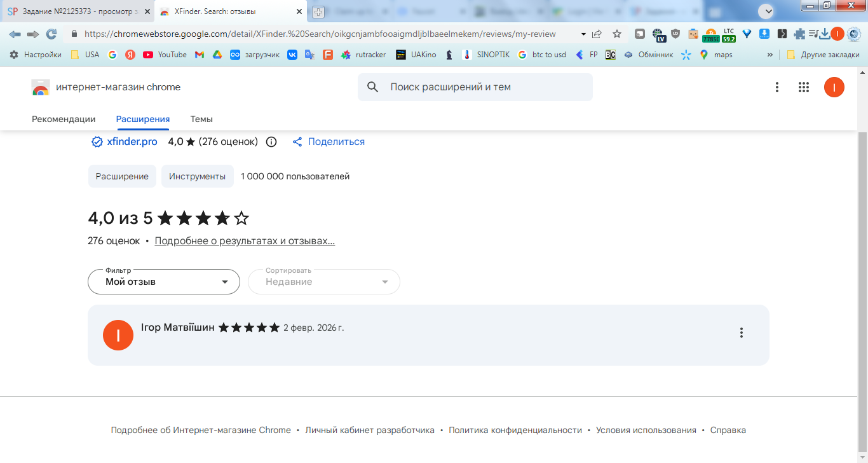Image resolution: width=868 pixels, height=463 pixels.
Task: Open the store's three-dot options menu
Action: [x=777, y=87]
